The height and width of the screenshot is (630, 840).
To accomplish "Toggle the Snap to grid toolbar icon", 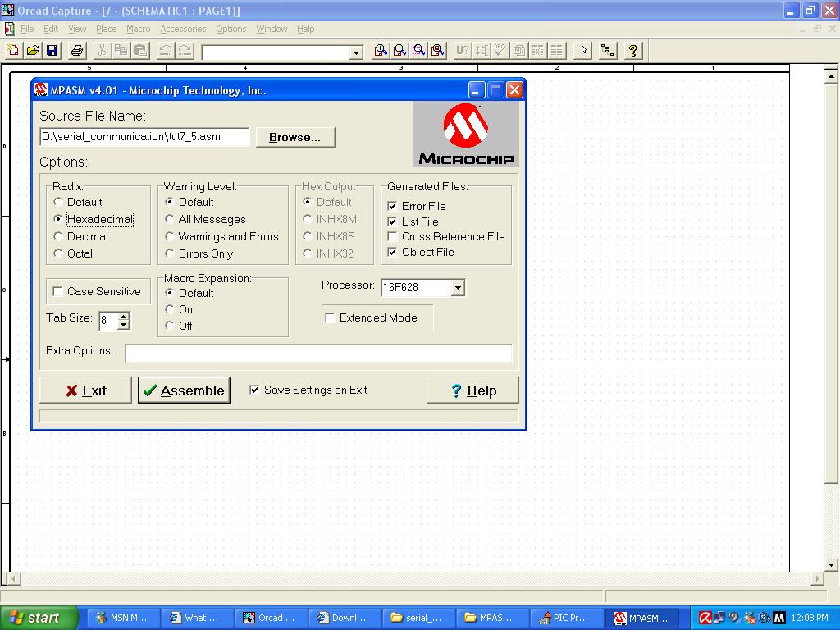I will tap(583, 50).
